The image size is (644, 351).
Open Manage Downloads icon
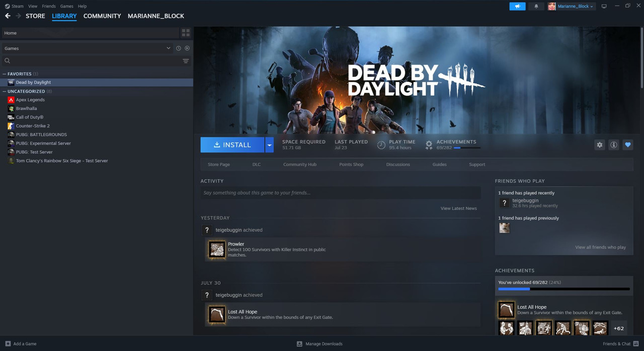[299, 344]
